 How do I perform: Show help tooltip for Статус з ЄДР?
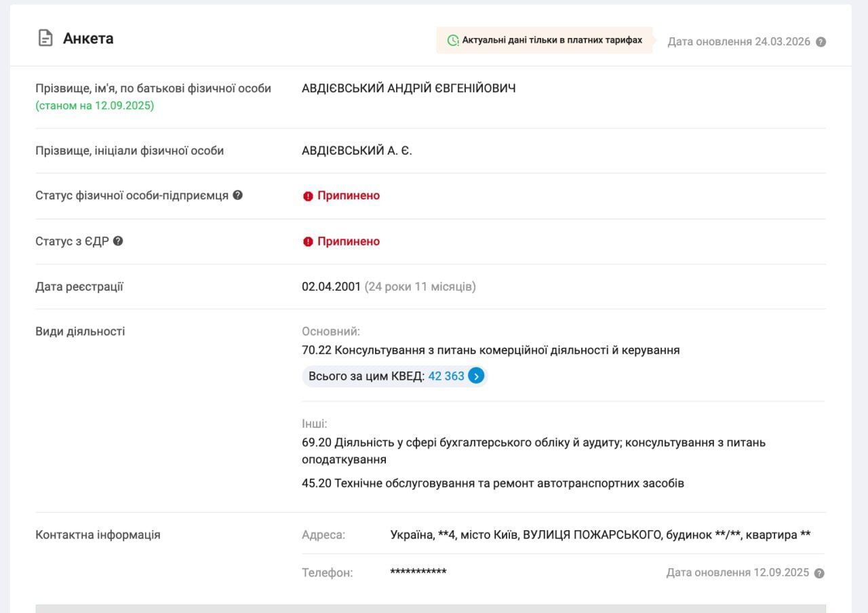tap(118, 241)
